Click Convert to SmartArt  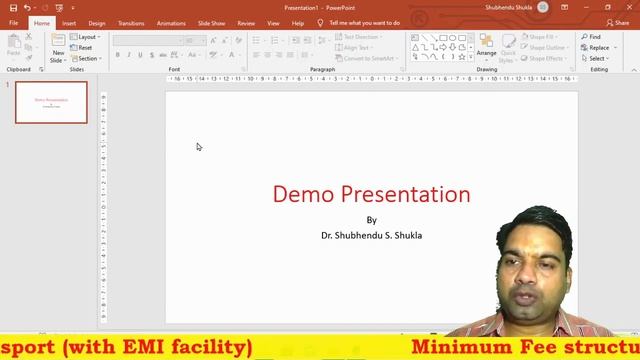[x=366, y=58]
